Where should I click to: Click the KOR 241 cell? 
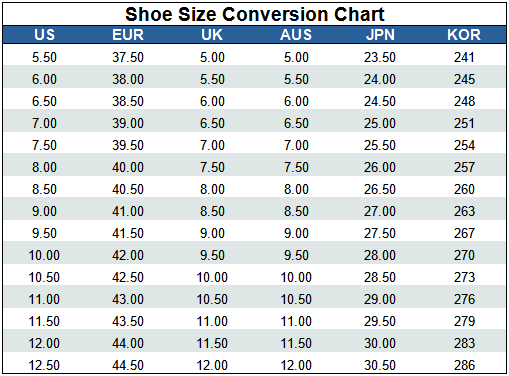click(464, 57)
